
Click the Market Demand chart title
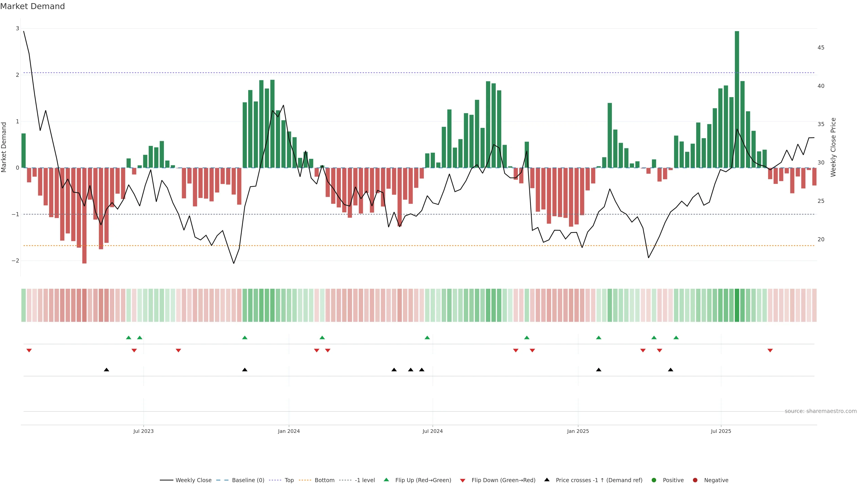tap(32, 6)
